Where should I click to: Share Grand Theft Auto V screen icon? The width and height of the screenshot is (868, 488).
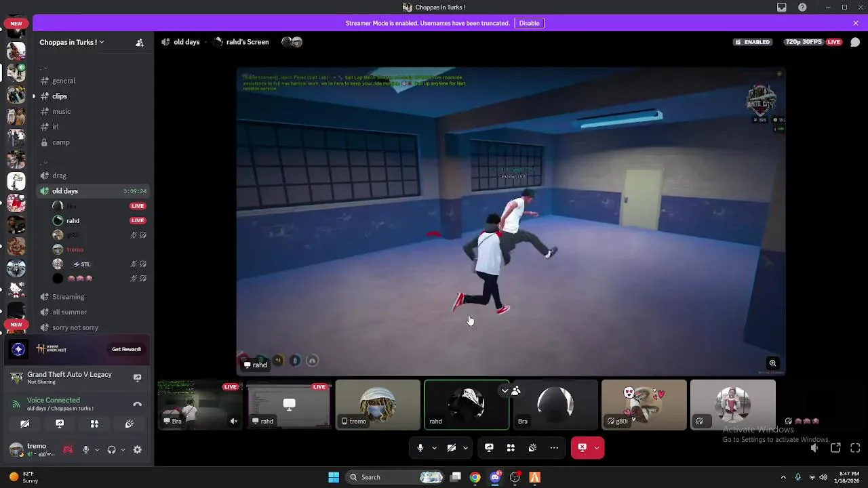click(137, 378)
